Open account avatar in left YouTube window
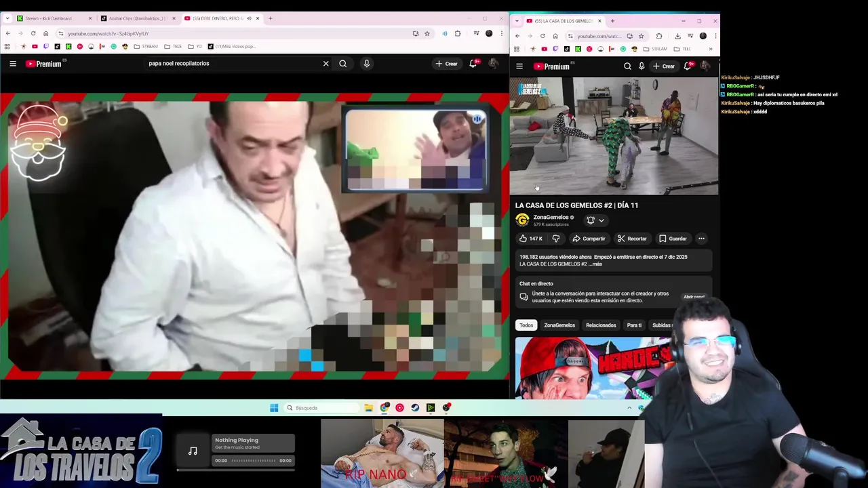Viewport: 868px width, 488px height. click(493, 64)
